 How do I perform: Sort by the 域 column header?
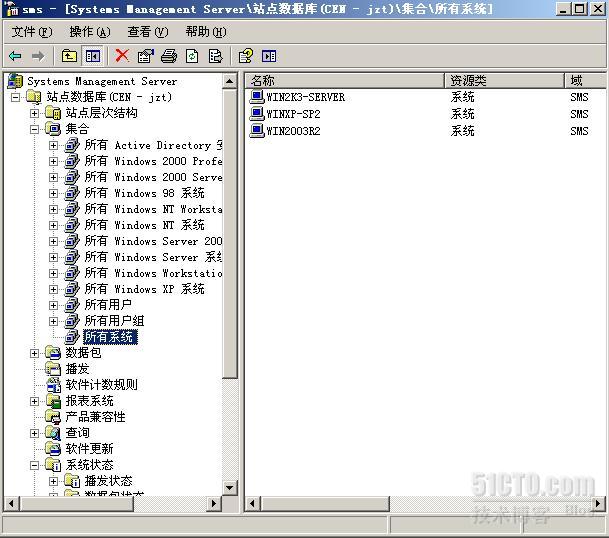(585, 81)
